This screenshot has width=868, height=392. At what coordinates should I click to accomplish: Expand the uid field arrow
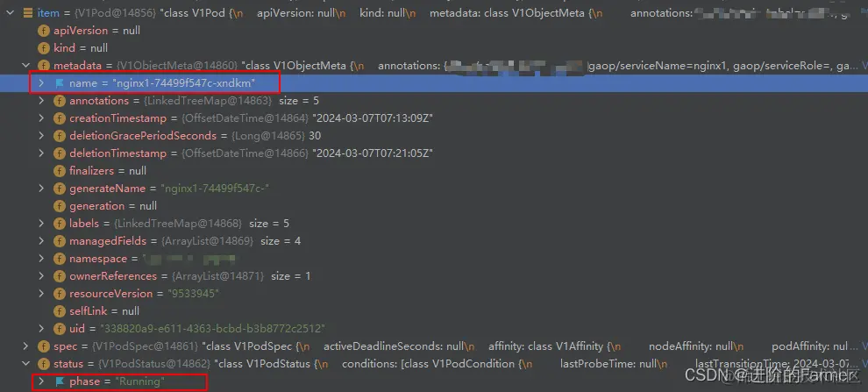(41, 328)
